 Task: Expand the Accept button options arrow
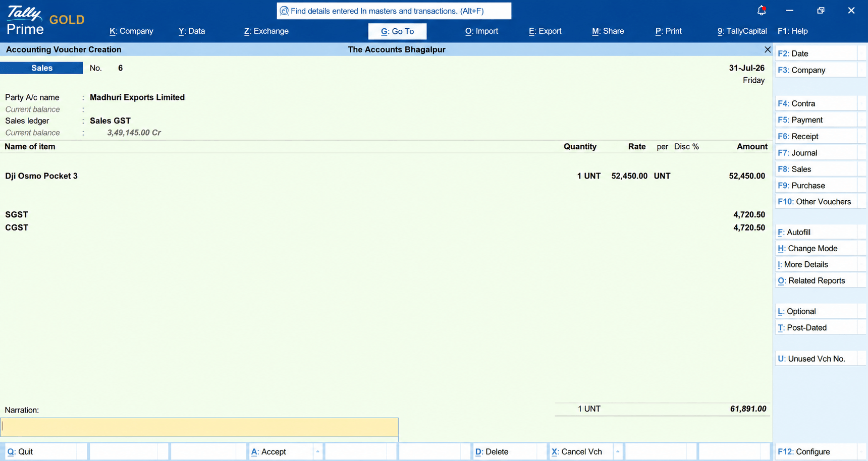[317, 451]
